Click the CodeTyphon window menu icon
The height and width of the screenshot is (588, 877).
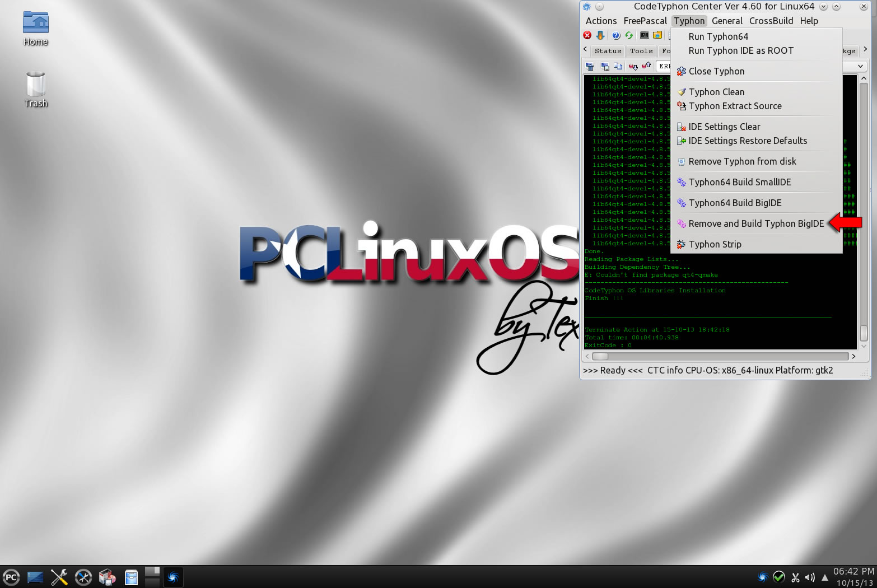pyautogui.click(x=587, y=7)
